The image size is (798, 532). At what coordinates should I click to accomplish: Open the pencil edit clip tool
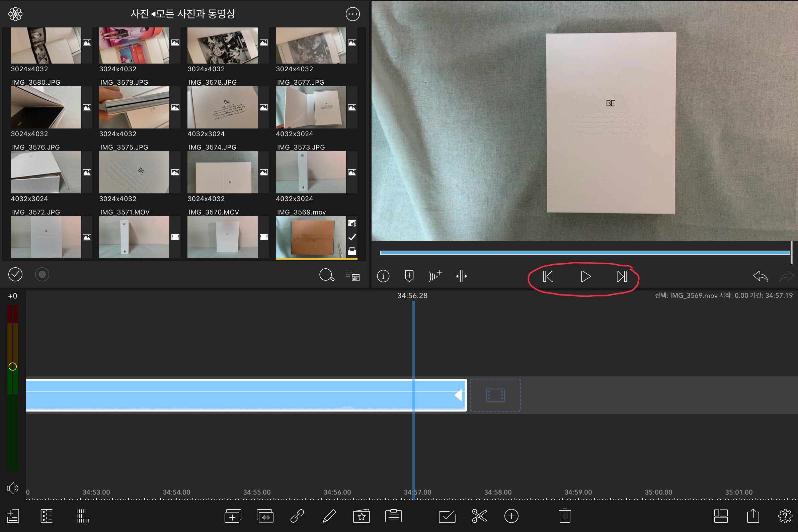tap(329, 516)
